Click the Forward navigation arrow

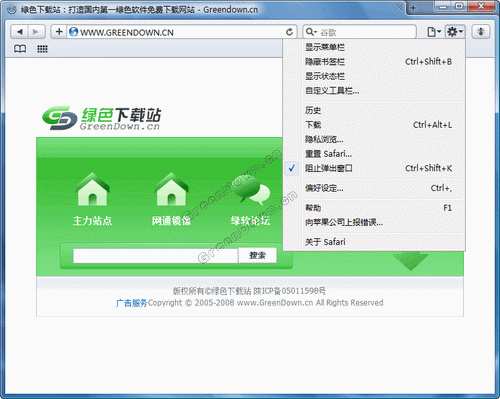[36, 32]
